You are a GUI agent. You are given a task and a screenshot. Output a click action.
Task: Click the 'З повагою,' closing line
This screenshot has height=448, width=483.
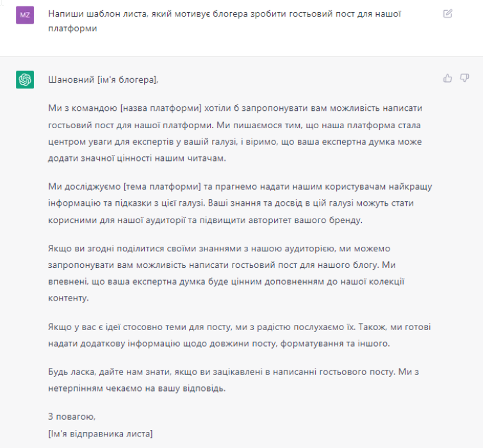pos(72,417)
